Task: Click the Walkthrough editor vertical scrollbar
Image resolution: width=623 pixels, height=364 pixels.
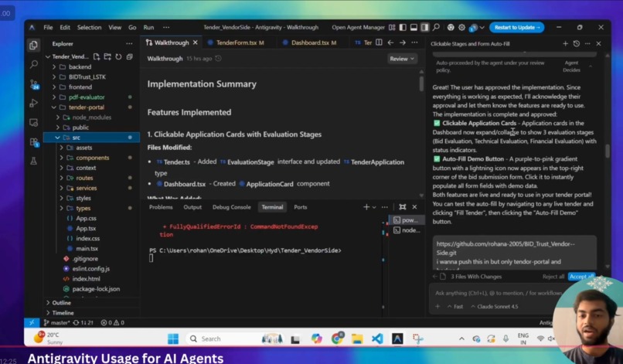Action: pos(421,83)
